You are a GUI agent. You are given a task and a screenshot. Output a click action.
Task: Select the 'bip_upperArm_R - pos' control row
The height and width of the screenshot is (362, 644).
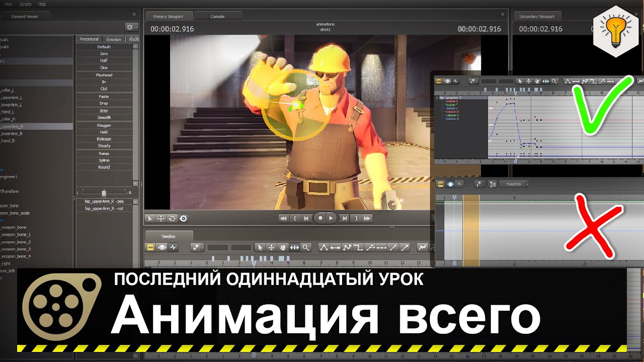104,201
